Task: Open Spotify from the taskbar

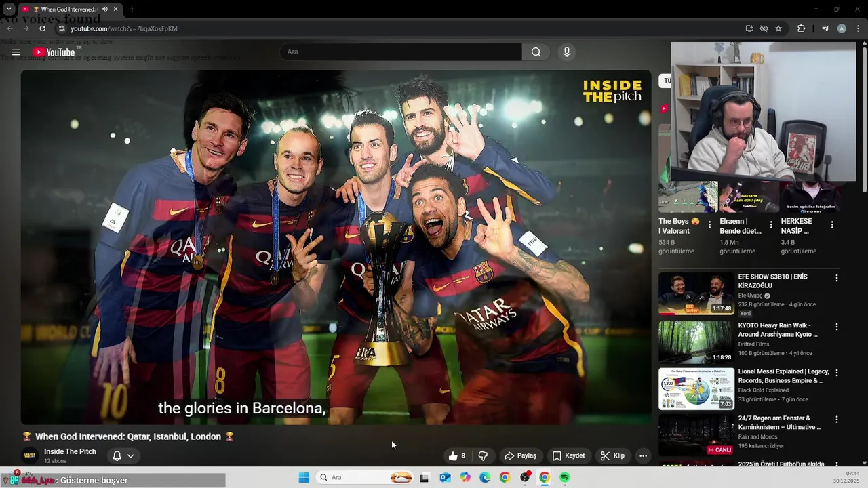Action: (x=564, y=477)
